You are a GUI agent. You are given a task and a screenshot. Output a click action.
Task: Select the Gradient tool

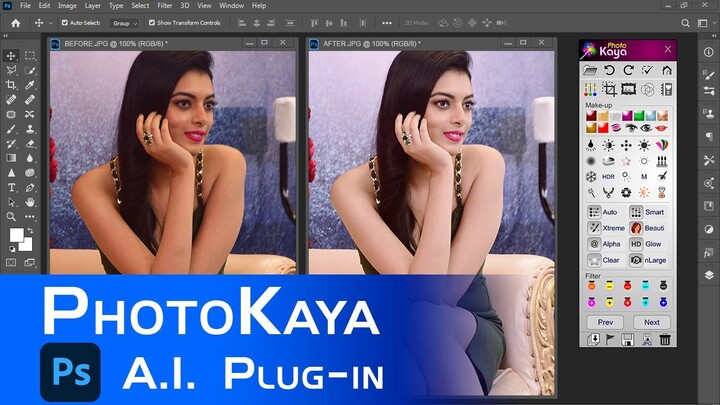(x=11, y=158)
